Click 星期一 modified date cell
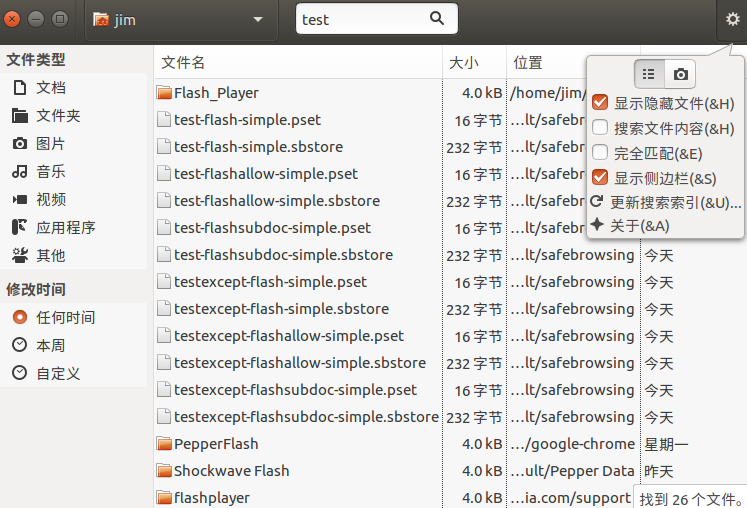The width and height of the screenshot is (747, 508). [x=666, y=444]
